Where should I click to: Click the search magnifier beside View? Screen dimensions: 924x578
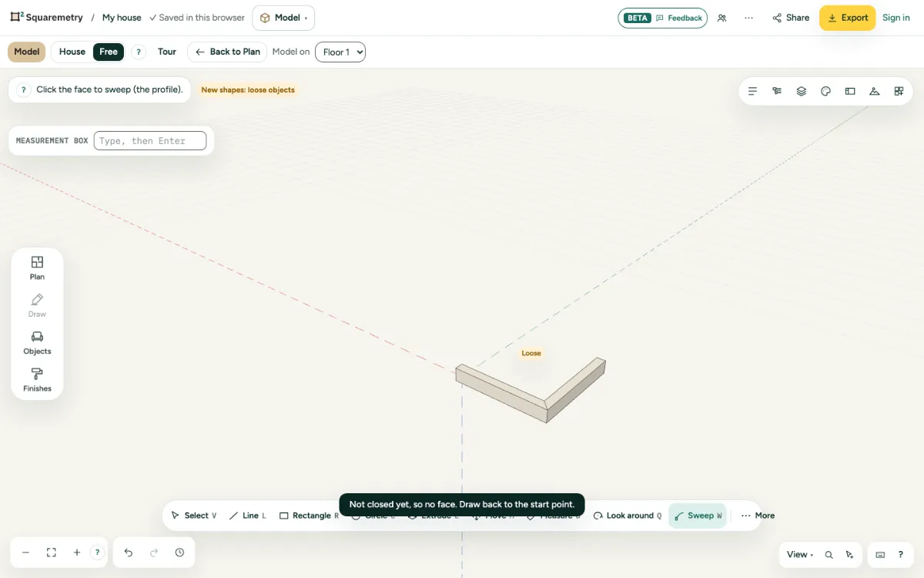829,555
